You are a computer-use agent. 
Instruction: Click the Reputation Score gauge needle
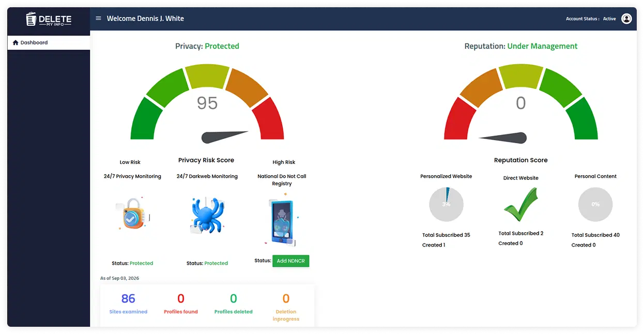click(503, 138)
